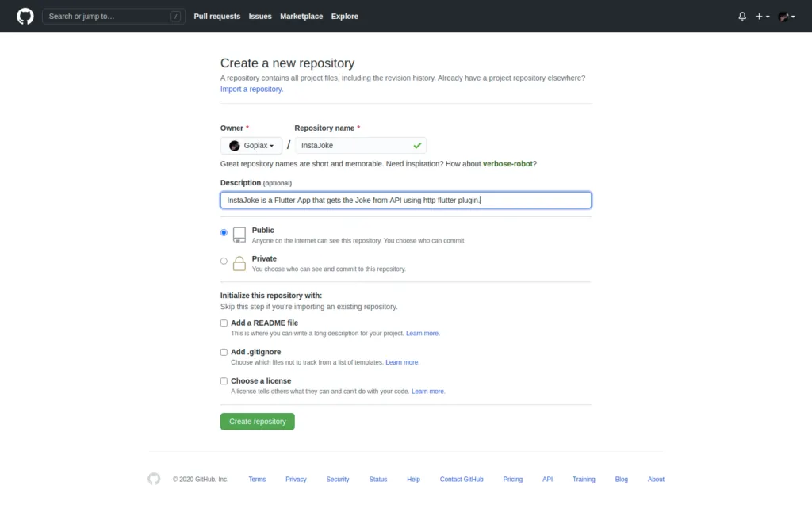
Task: Open Marketplace in the top nav
Action: click(301, 17)
